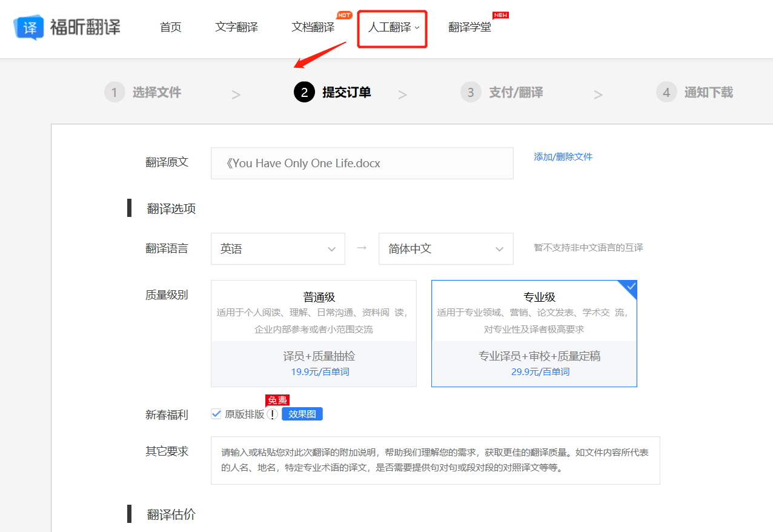This screenshot has height=532, width=773.
Task: Click the step 1 选择文件 circle indicator
Action: 114,91
